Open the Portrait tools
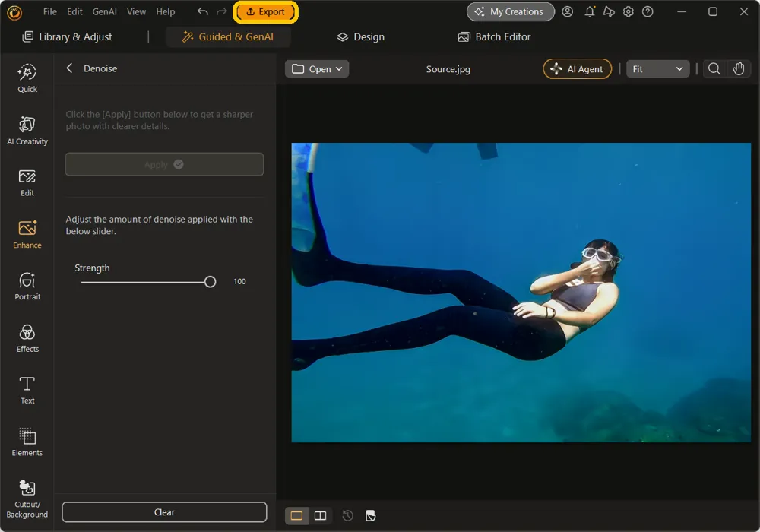The height and width of the screenshot is (532, 760). tap(27, 287)
